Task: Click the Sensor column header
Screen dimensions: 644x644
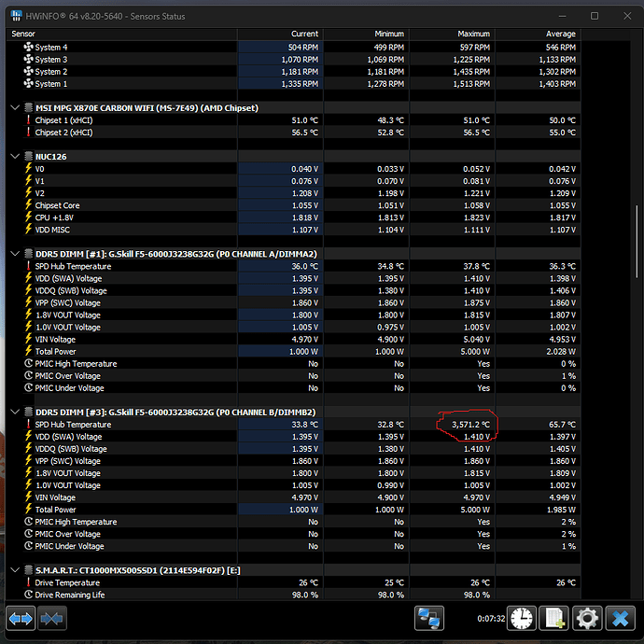Action: click(121, 34)
